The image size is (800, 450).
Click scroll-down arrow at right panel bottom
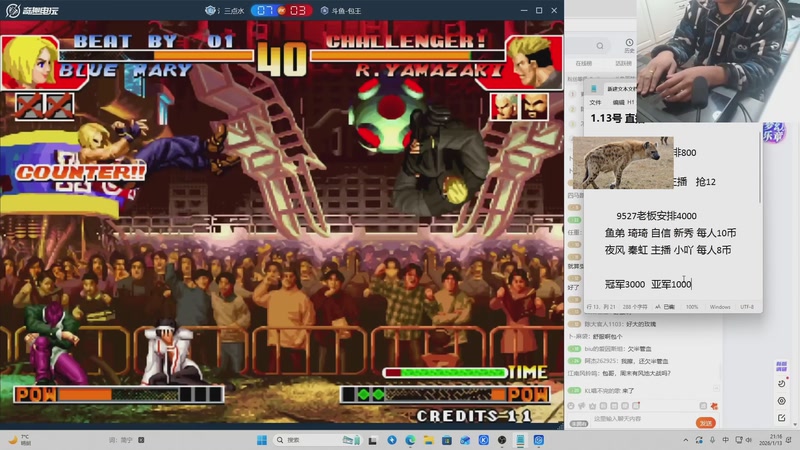tap(796, 424)
